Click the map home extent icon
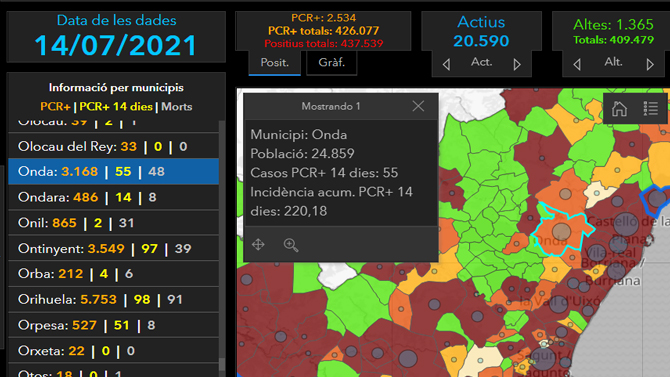The width and height of the screenshot is (670, 377). point(619,109)
